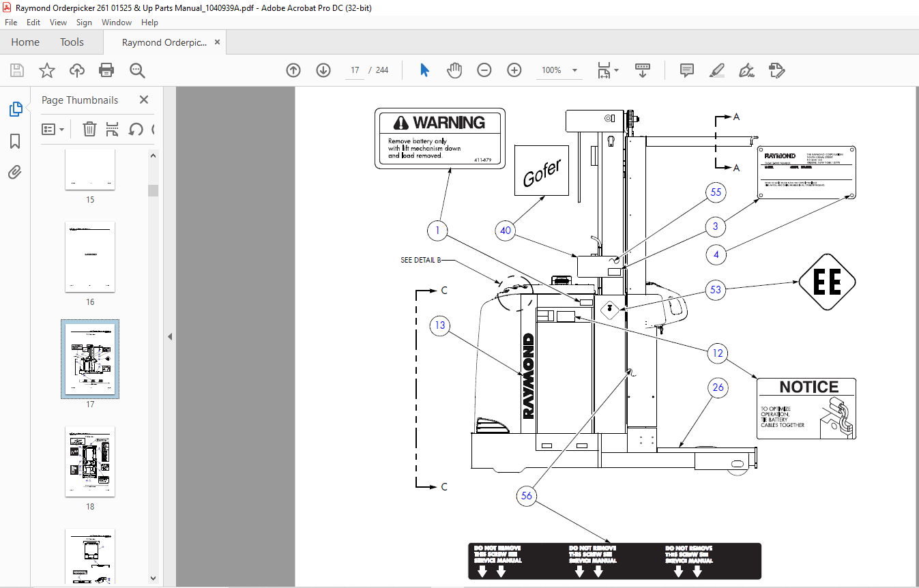This screenshot has width=919, height=588.
Task: Activate the Hand pan tool
Action: (x=454, y=70)
